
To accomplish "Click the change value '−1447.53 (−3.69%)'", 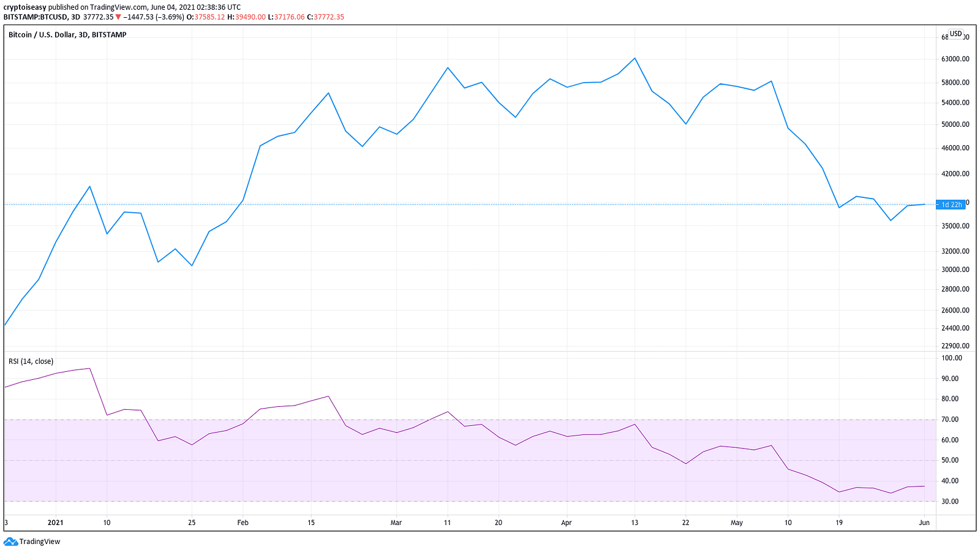I will (154, 17).
